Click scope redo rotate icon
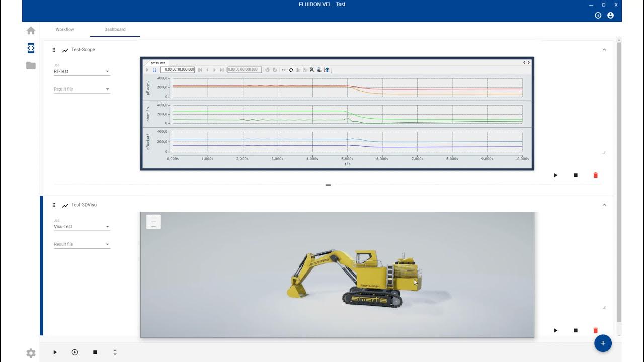 pos(275,70)
